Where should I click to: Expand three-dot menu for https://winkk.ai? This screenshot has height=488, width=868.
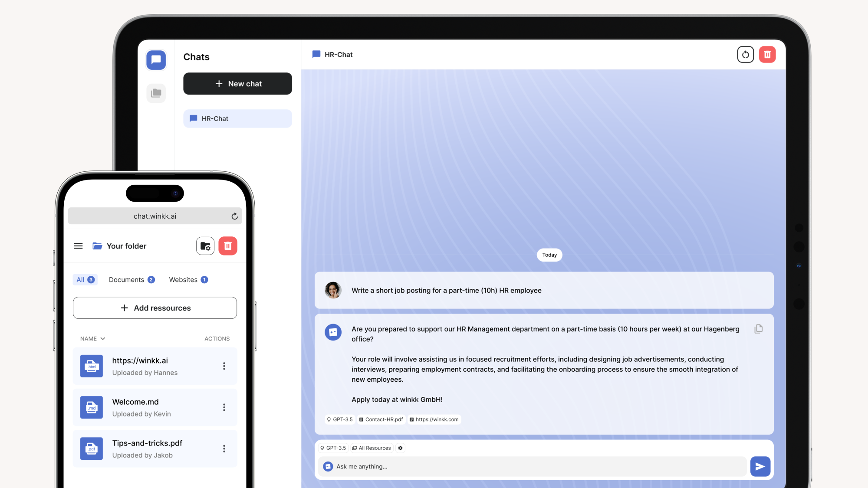click(x=224, y=365)
